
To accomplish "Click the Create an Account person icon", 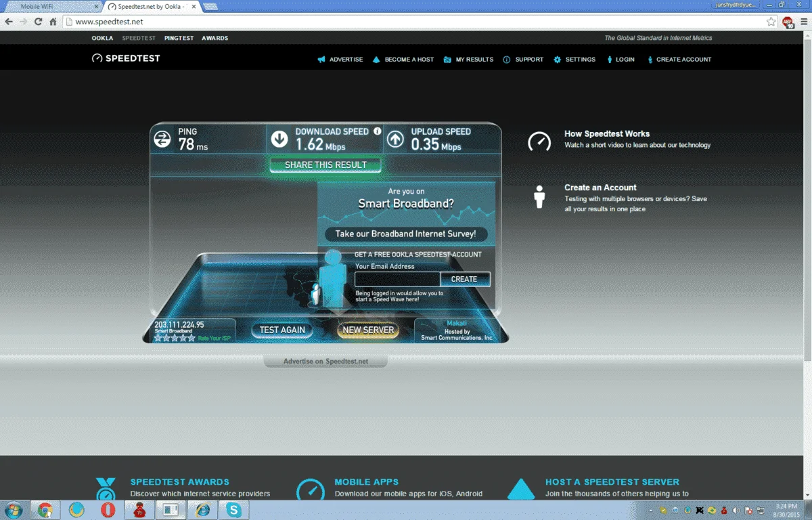I will coord(539,196).
